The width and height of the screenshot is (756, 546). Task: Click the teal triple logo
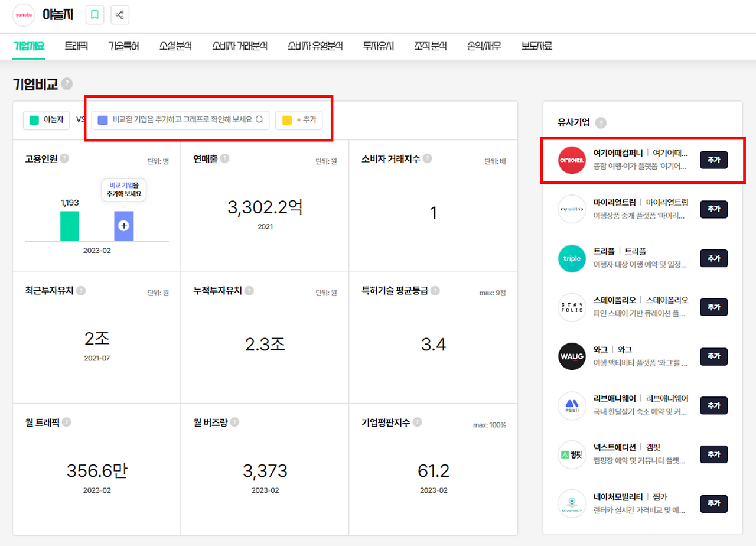571,258
